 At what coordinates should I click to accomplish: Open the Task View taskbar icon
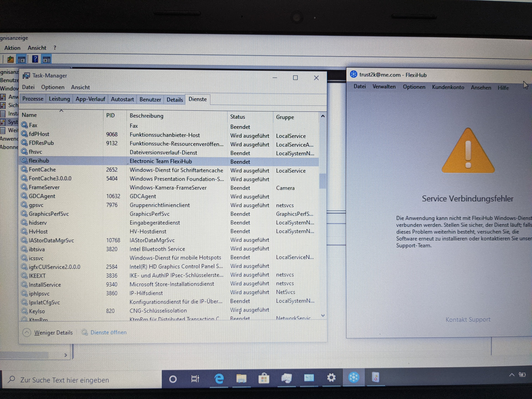click(195, 379)
